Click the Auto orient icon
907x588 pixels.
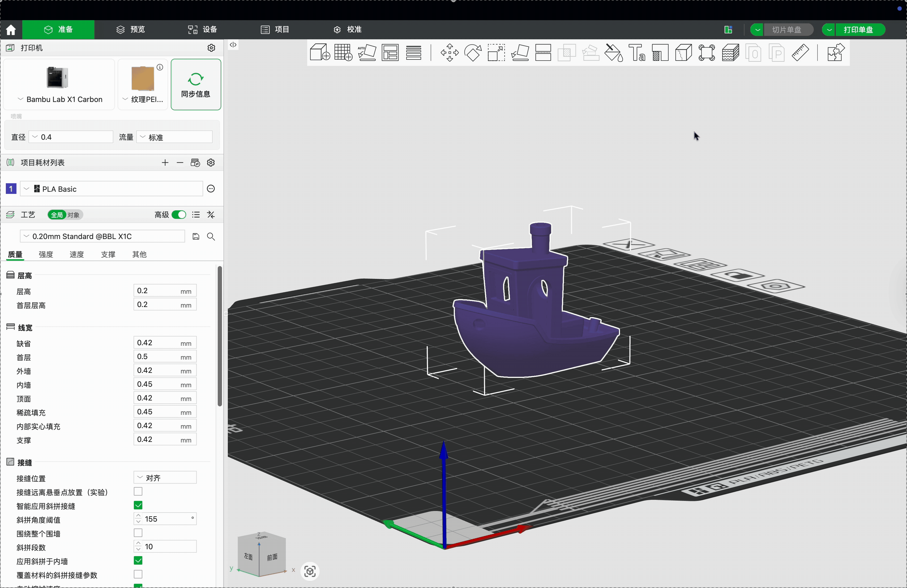[x=367, y=53]
